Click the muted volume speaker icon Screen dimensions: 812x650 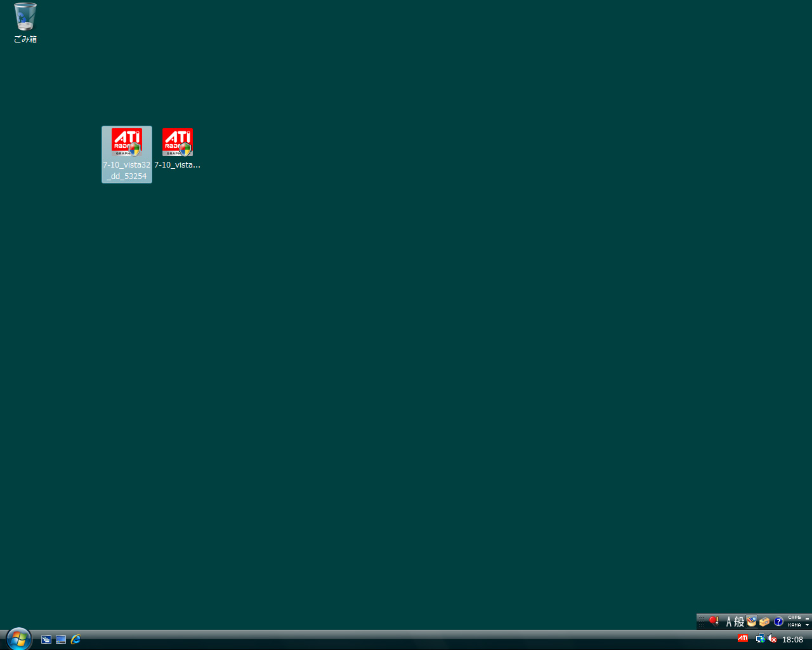[772, 639]
